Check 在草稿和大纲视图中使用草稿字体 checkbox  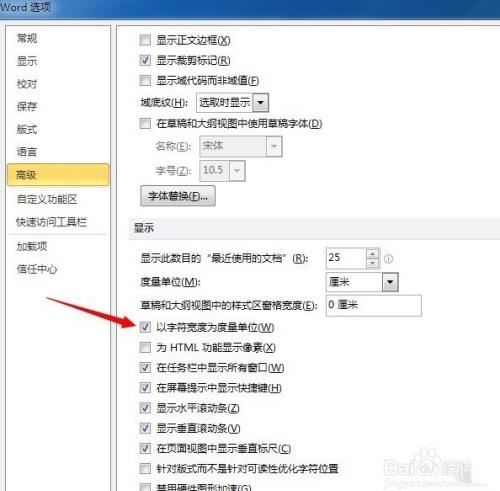145,124
